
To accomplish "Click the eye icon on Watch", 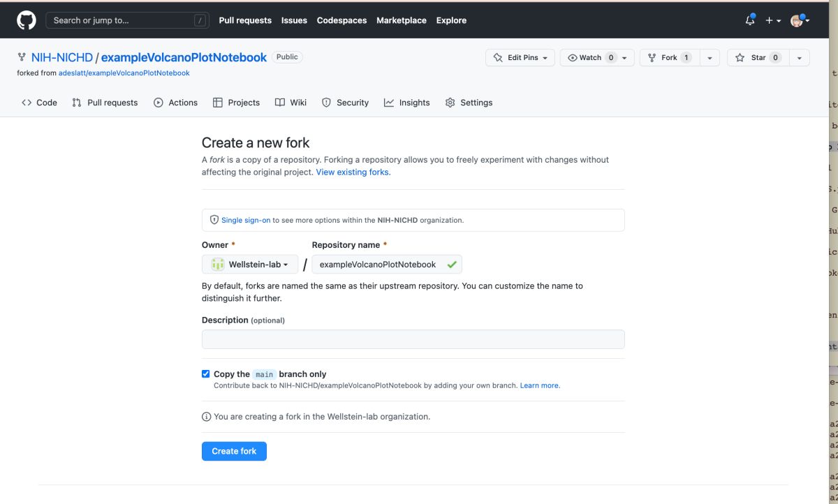I will (573, 58).
